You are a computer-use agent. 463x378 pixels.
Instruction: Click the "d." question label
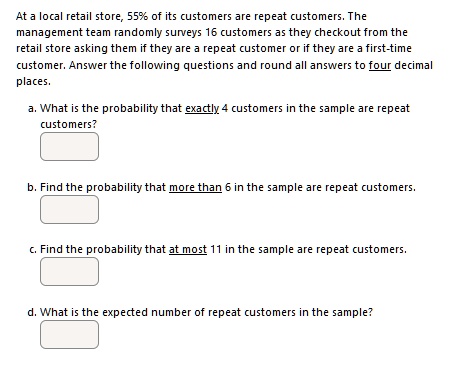32,312
